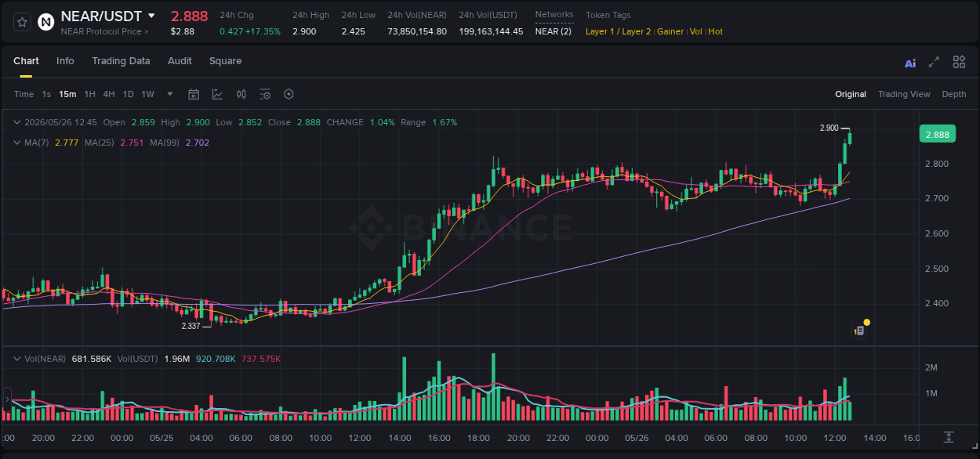980x459 pixels.
Task: Switch to the Original chart view
Action: click(851, 94)
